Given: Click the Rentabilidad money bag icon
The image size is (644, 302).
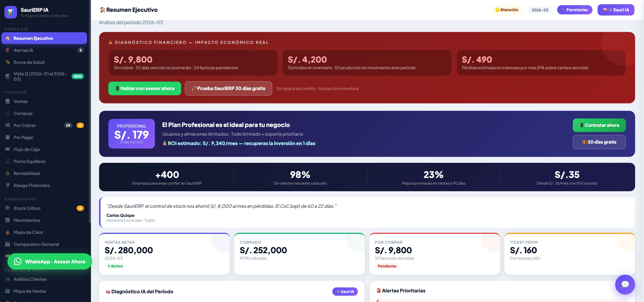Looking at the screenshot, I should click(x=8, y=173).
